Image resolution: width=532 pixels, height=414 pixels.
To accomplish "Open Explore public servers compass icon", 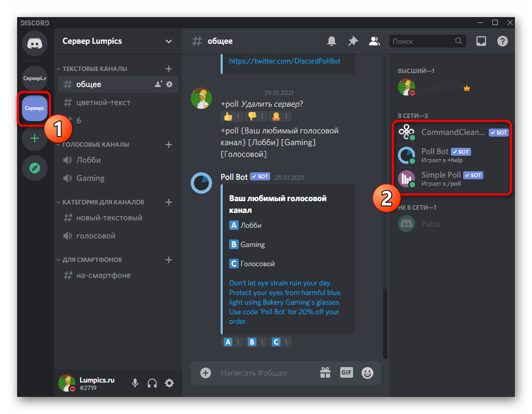I will pyautogui.click(x=35, y=168).
